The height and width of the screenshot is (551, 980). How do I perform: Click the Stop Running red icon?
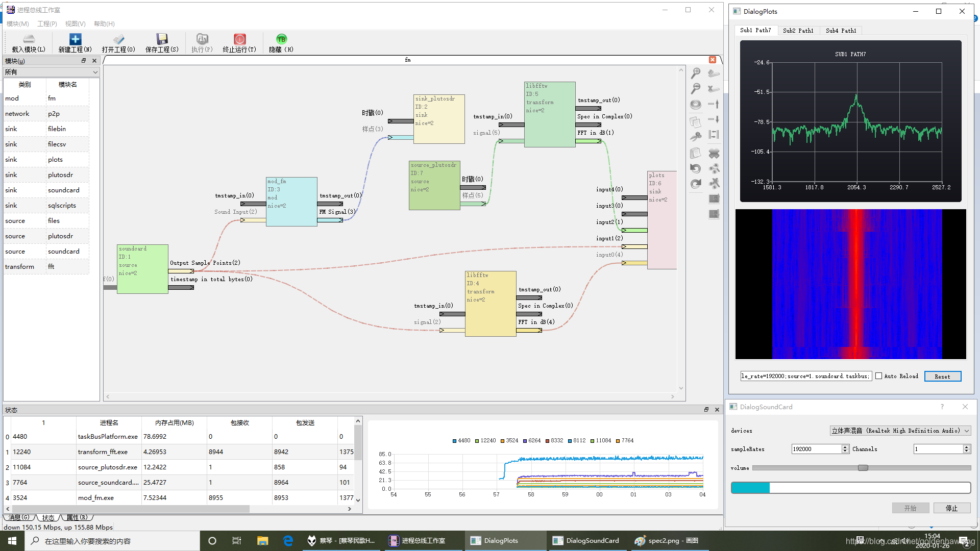[239, 40]
